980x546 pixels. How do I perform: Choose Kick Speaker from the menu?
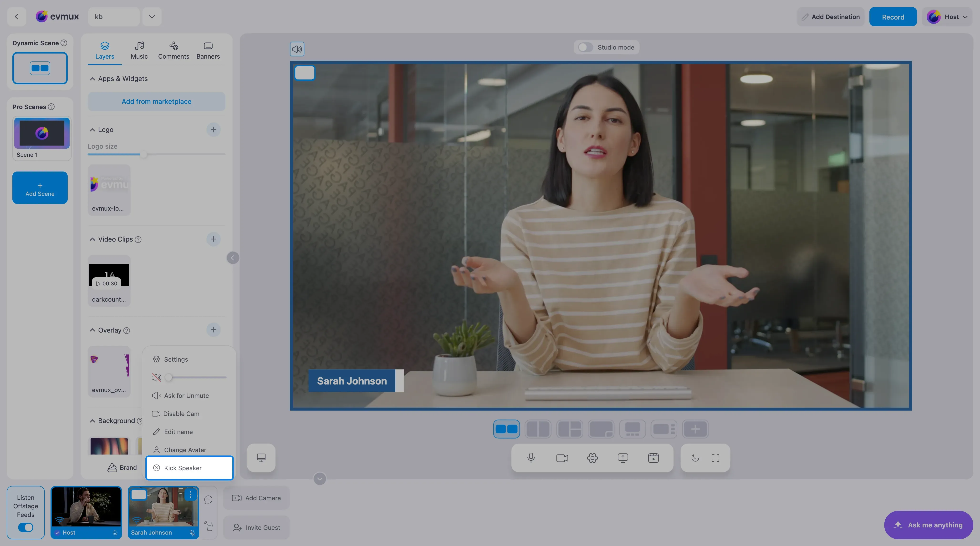click(x=189, y=468)
